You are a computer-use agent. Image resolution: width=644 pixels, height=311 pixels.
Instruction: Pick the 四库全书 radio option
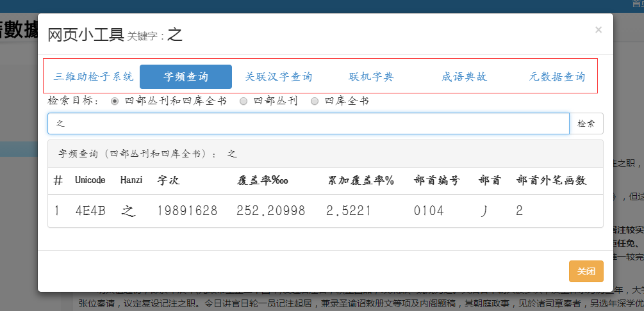click(315, 101)
